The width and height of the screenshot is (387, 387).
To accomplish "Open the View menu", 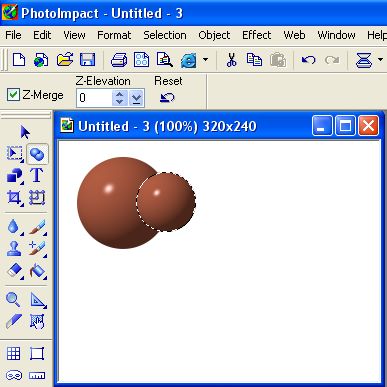I will click(74, 35).
